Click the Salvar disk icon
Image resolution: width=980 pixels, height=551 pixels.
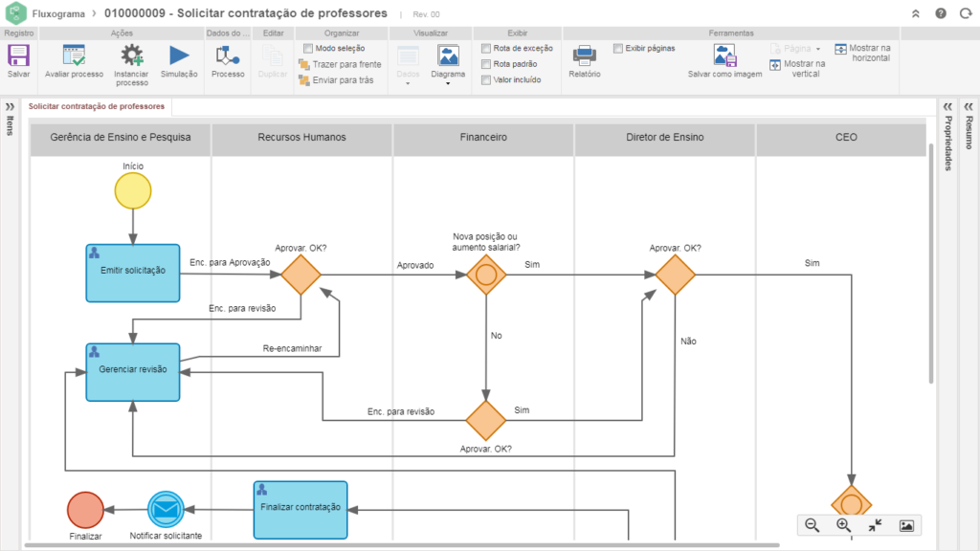[18, 56]
